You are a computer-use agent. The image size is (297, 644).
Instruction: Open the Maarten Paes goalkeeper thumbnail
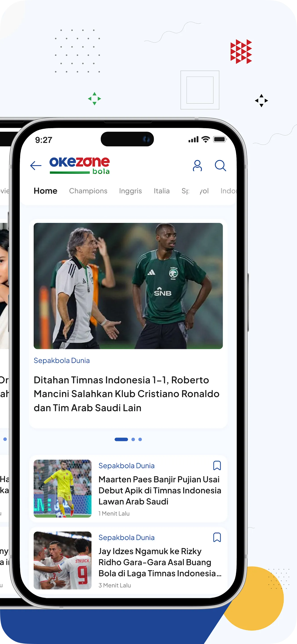pyautogui.click(x=62, y=489)
